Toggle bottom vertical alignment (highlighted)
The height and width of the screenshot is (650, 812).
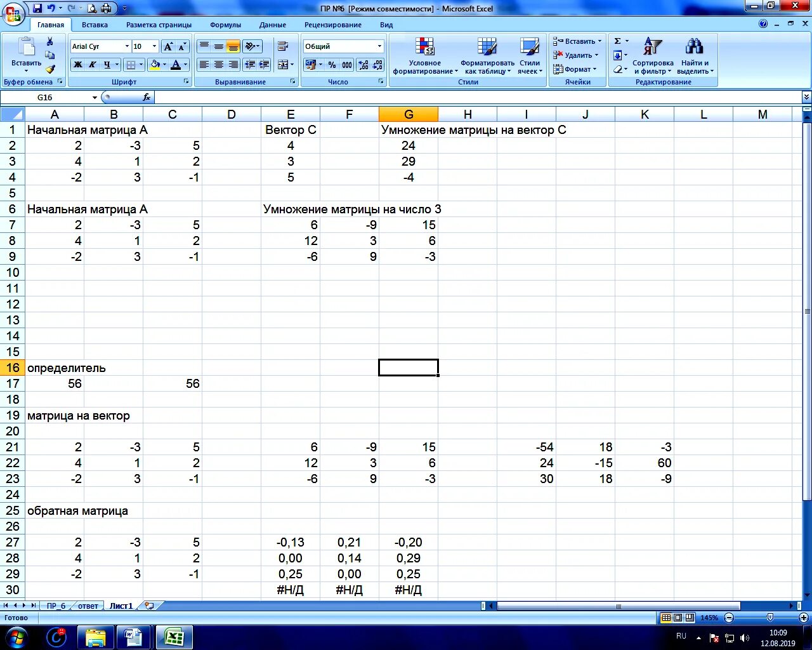coord(233,46)
